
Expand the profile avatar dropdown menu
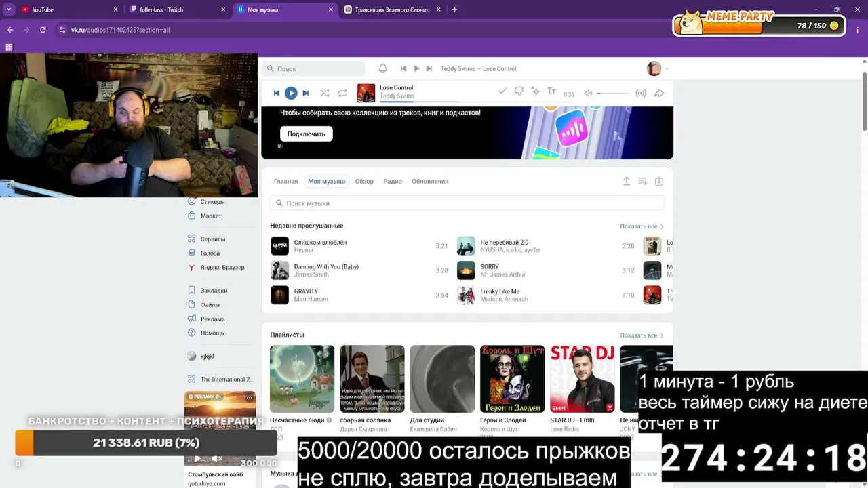tap(658, 68)
